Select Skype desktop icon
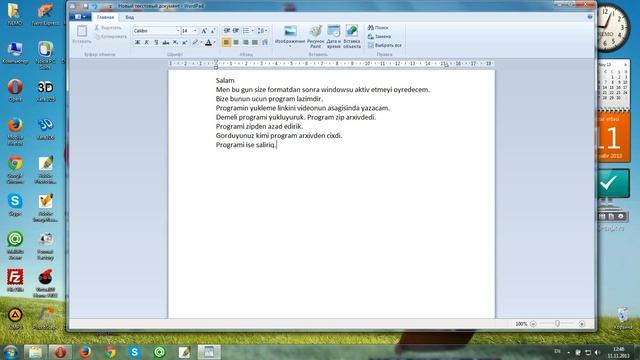The image size is (640, 360). [15, 204]
